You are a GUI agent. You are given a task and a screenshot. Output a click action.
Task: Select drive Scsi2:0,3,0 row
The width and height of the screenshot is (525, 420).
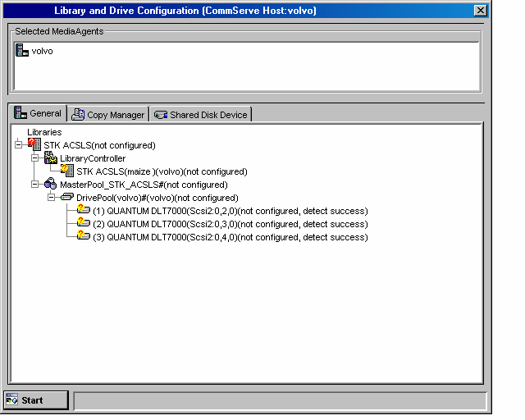230,224
